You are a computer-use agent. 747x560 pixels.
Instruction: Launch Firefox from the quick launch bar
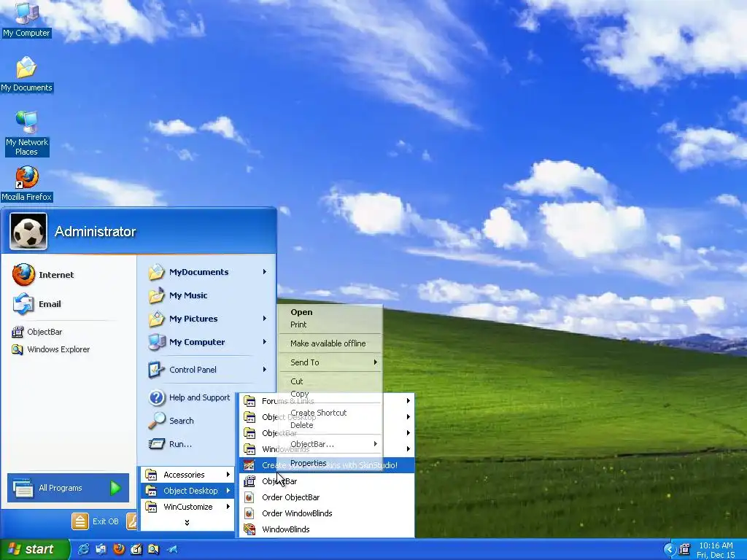tap(119, 550)
